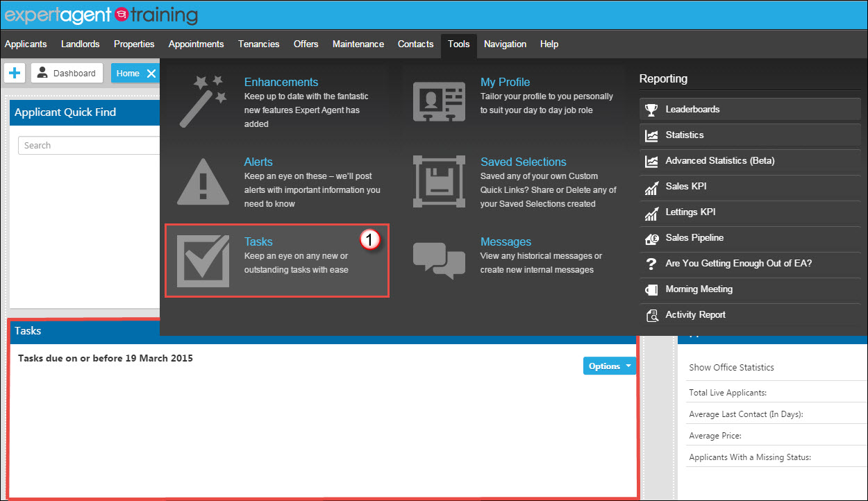Select the Home tab
Image resolution: width=868 pixels, height=501 pixels.
coord(127,72)
